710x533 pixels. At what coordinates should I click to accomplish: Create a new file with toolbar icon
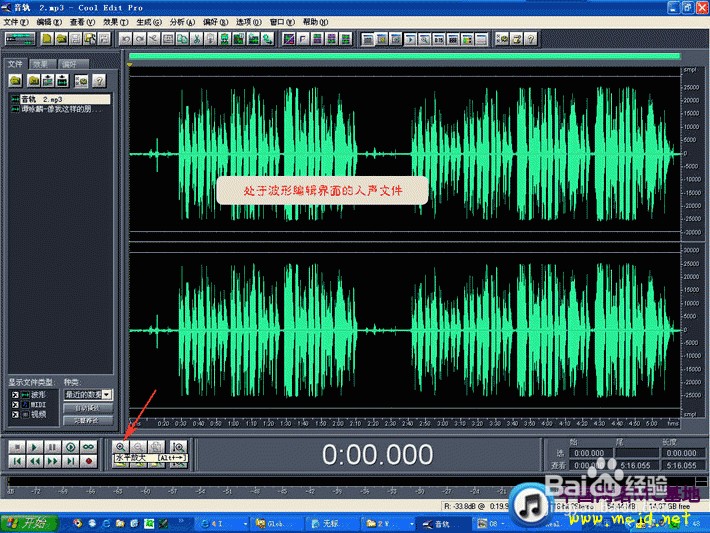(47, 39)
